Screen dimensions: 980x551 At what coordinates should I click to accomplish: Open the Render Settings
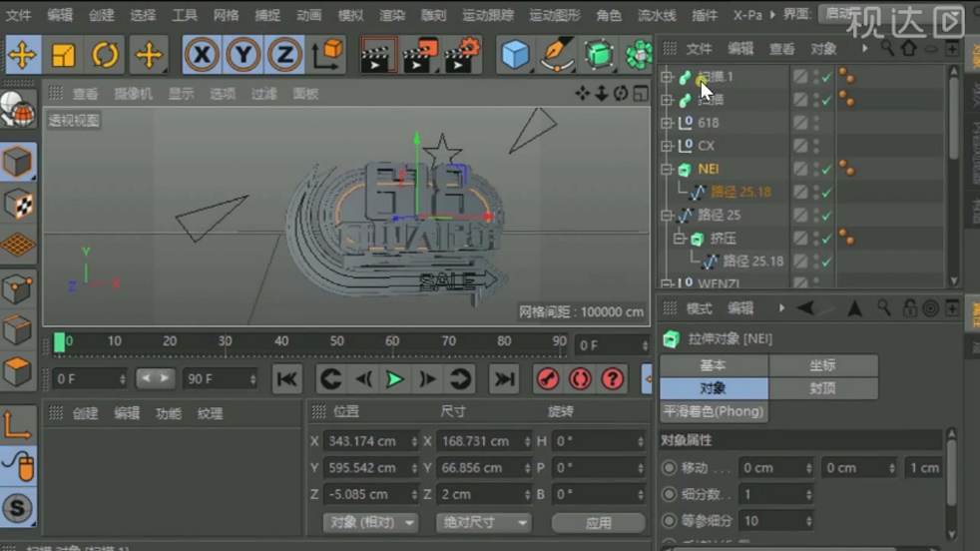coord(462,55)
